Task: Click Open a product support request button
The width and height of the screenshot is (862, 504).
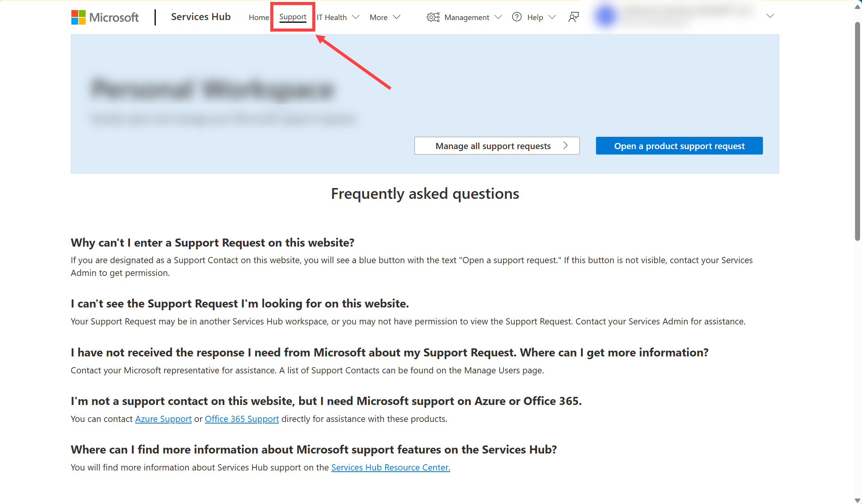Action: [680, 146]
